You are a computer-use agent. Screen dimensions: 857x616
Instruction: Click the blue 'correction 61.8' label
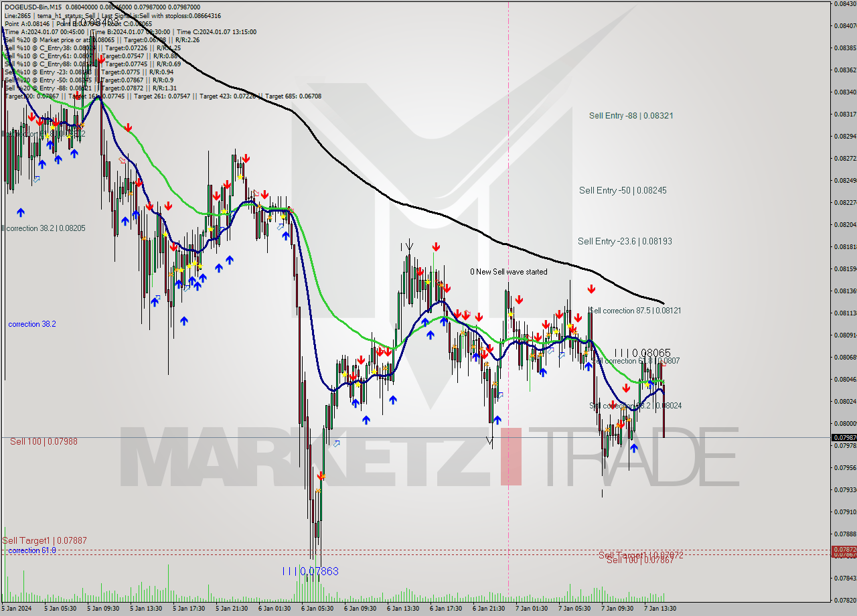point(31,550)
